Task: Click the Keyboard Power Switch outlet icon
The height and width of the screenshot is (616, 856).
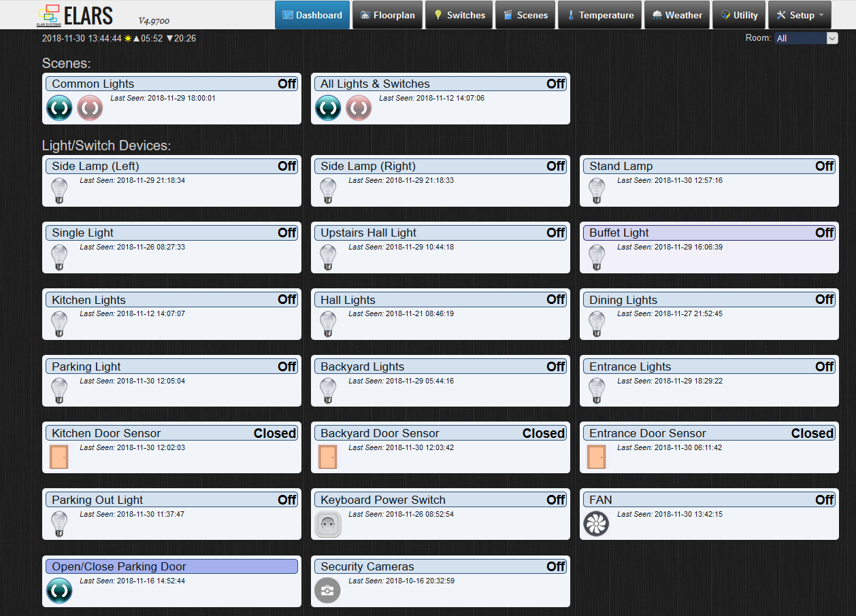Action: [x=328, y=524]
